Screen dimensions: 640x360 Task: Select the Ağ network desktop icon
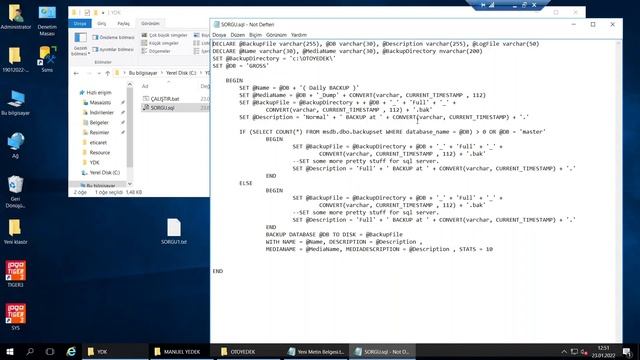pos(15,146)
